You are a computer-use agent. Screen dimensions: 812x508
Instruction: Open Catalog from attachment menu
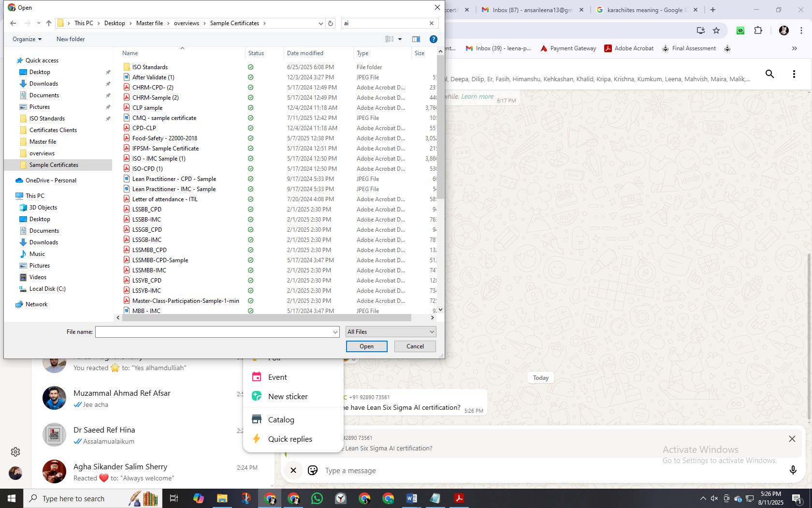[x=293, y=420]
